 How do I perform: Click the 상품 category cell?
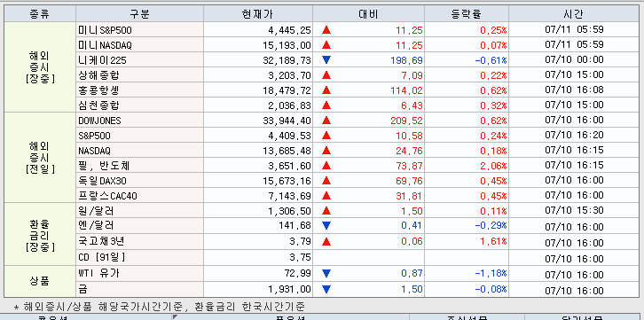click(x=40, y=281)
